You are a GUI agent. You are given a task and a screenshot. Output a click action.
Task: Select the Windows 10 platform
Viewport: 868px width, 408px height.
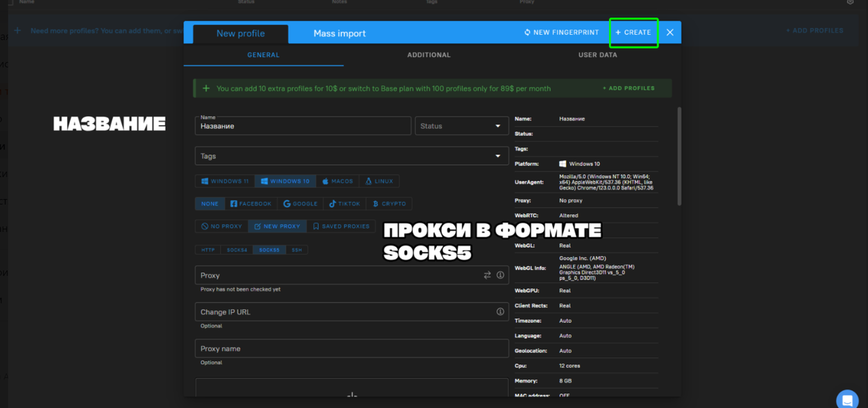click(285, 182)
